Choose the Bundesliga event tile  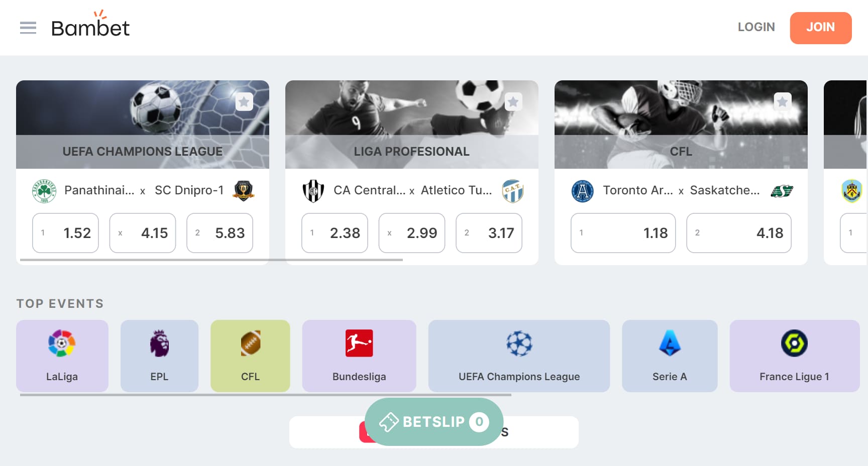pos(359,356)
